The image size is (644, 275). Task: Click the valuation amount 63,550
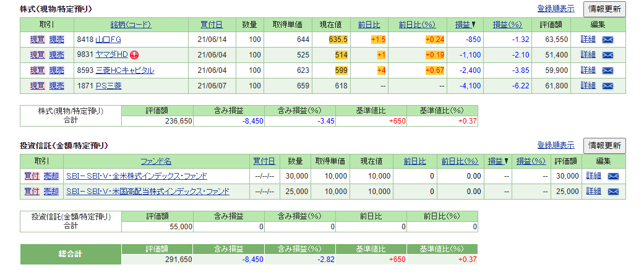557,40
